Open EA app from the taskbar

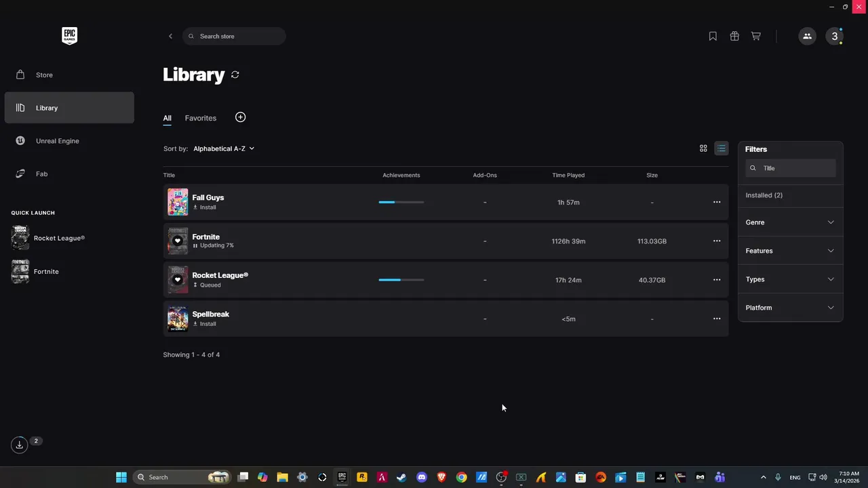click(x=600, y=477)
